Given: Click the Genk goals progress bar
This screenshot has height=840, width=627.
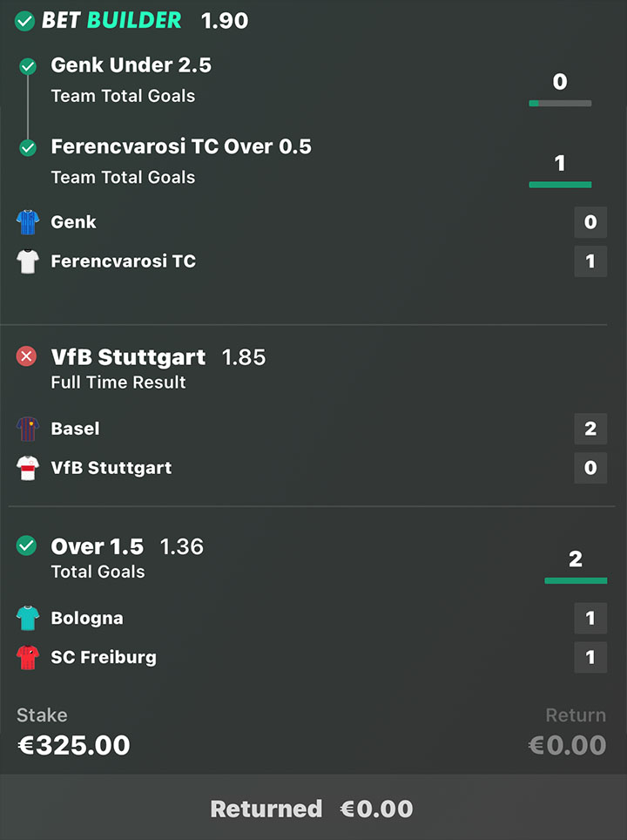Looking at the screenshot, I should point(560,104).
